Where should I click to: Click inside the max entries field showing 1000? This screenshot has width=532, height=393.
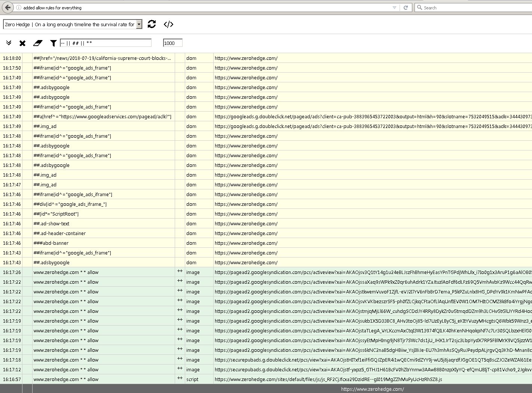click(x=172, y=43)
